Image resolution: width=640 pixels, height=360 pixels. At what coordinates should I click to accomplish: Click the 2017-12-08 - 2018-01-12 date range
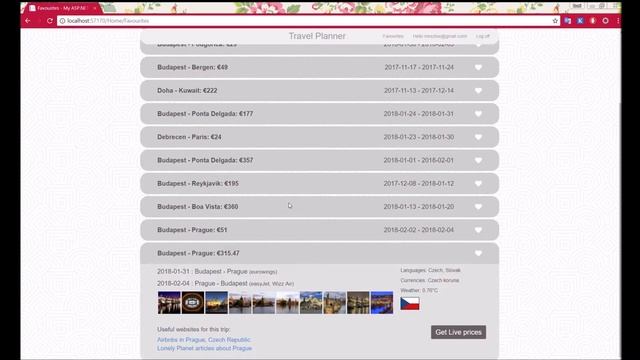tap(419, 184)
